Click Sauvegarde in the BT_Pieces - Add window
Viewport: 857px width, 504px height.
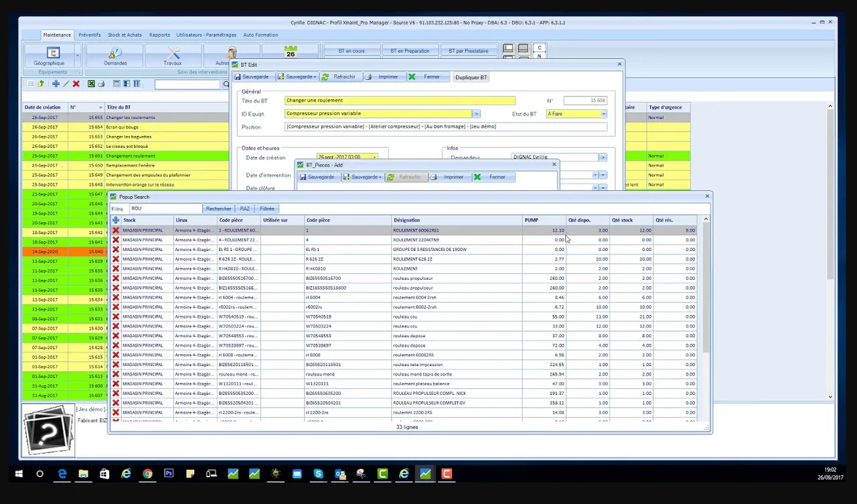(320, 177)
